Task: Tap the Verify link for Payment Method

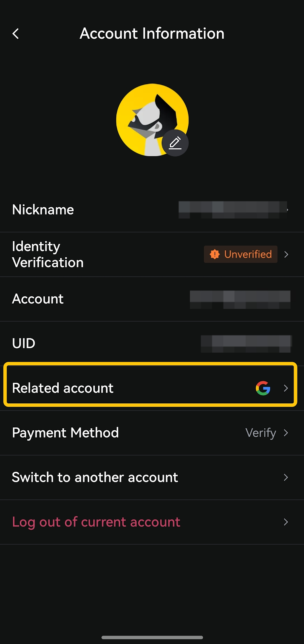Action: coord(261,433)
